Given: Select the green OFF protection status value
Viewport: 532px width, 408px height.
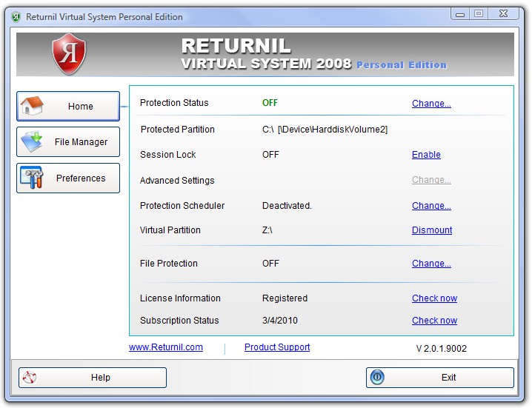Looking at the screenshot, I should point(270,103).
